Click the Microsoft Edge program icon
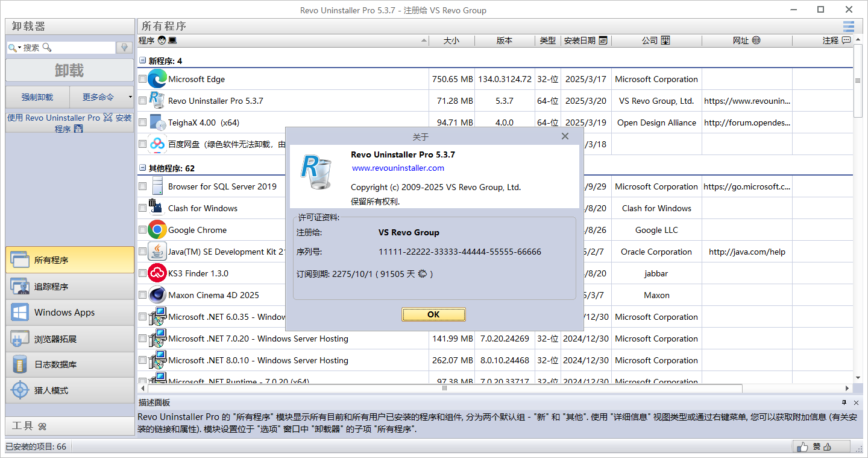 [x=157, y=79]
